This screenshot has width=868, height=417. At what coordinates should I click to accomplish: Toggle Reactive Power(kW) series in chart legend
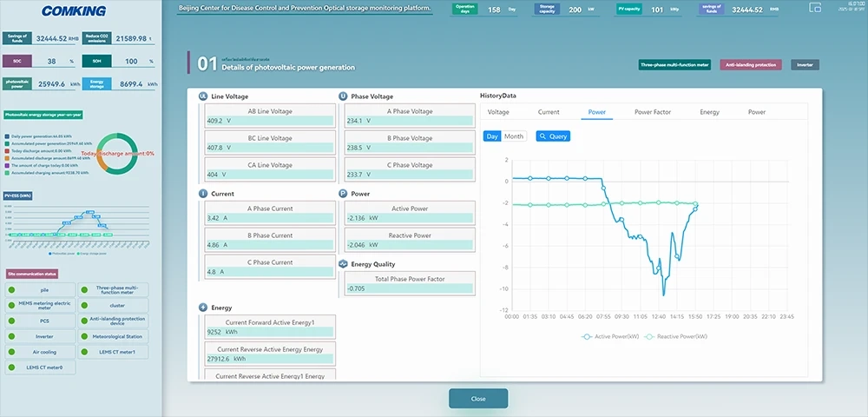coord(676,335)
